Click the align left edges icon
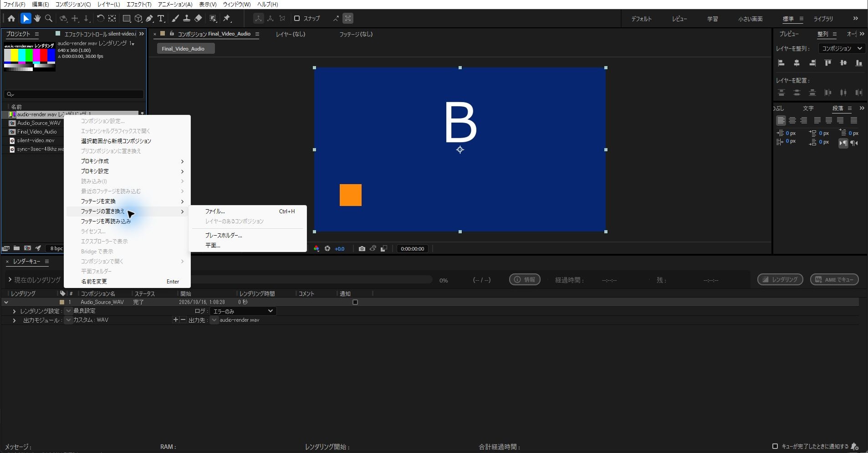868x453 pixels. pyautogui.click(x=781, y=63)
